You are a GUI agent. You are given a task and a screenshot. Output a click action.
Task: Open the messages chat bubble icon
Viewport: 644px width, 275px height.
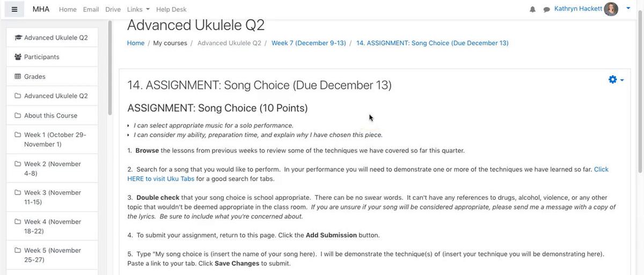click(546, 9)
